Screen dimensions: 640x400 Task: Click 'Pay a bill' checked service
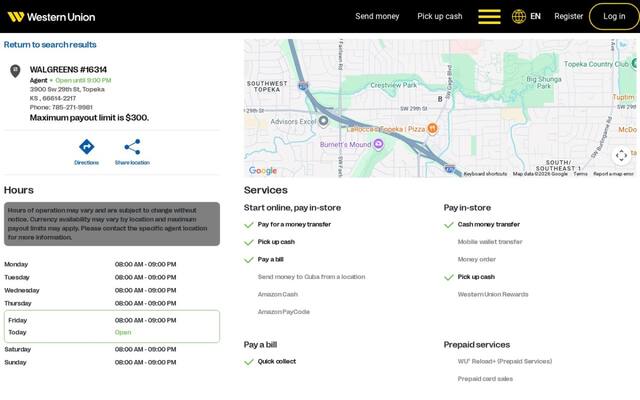(270, 259)
